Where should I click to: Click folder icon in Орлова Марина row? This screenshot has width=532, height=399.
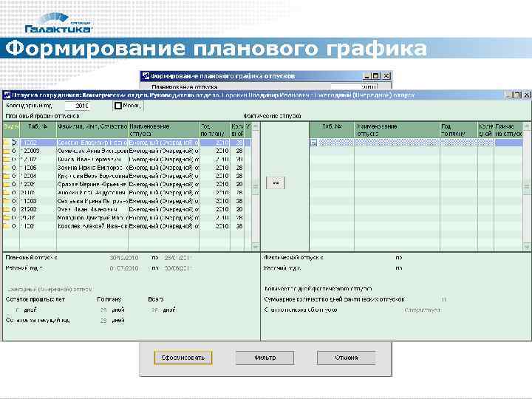[6, 184]
